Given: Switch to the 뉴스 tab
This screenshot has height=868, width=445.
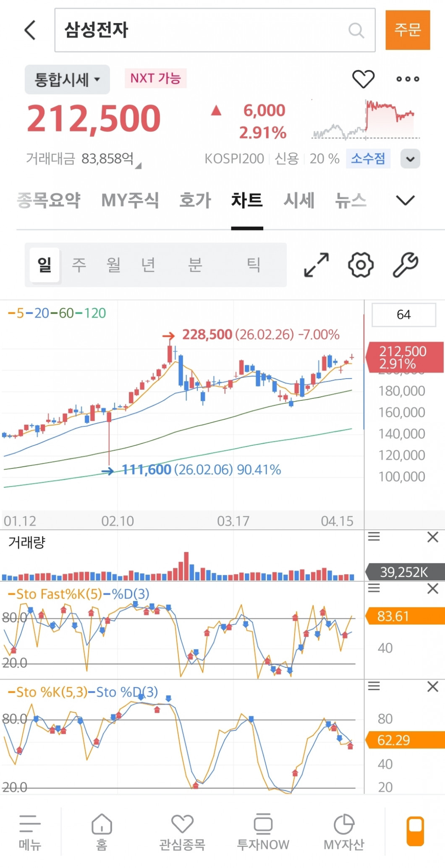Looking at the screenshot, I should pyautogui.click(x=351, y=200).
